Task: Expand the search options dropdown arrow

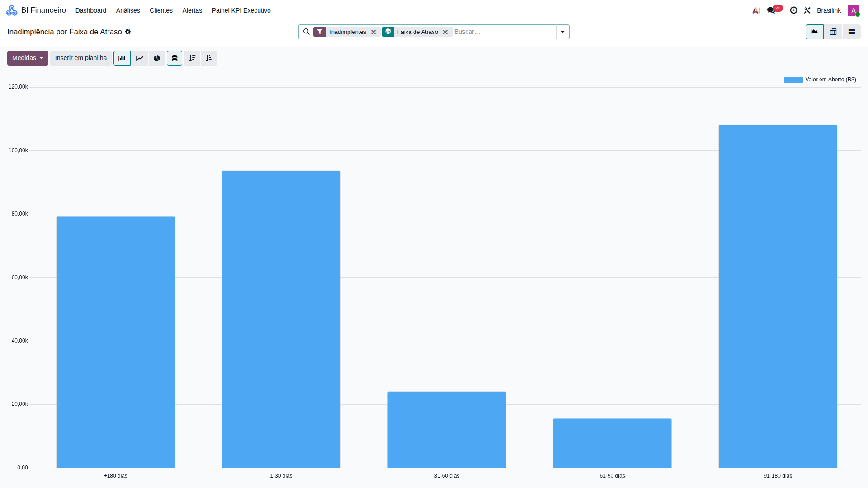Action: click(x=563, y=32)
